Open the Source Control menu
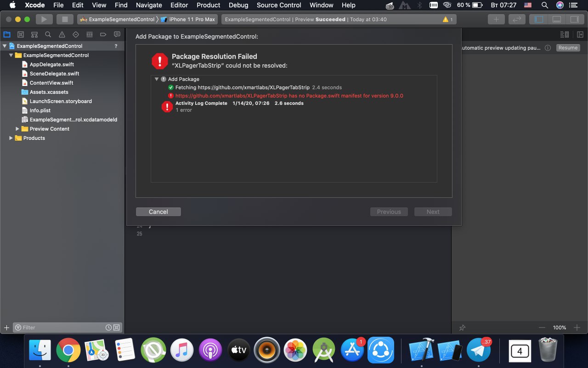 point(279,5)
